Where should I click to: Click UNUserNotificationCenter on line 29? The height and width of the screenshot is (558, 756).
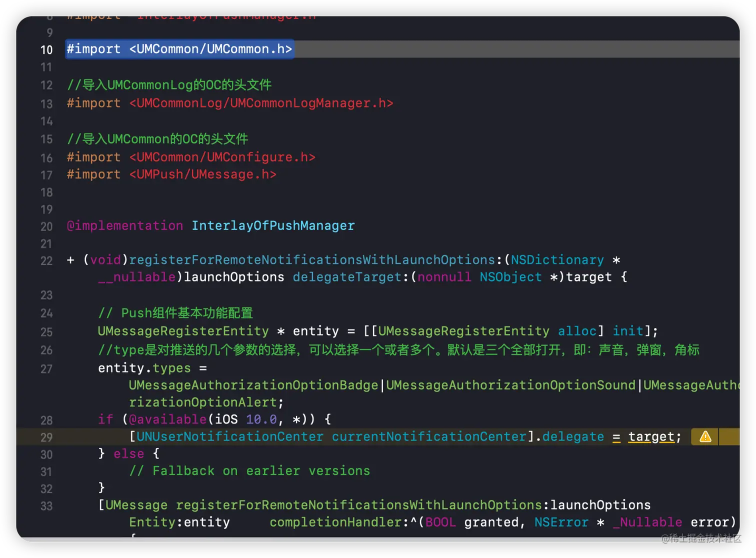[230, 436]
